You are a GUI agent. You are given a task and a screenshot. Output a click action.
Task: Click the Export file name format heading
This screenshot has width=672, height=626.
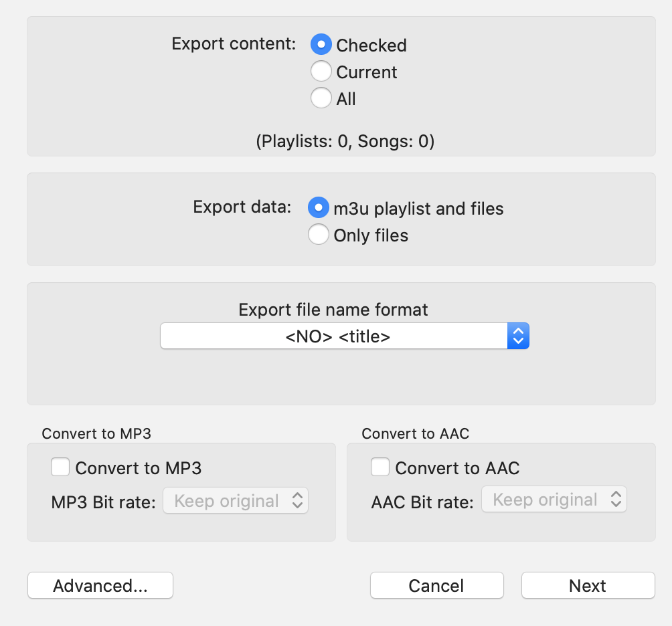click(333, 310)
